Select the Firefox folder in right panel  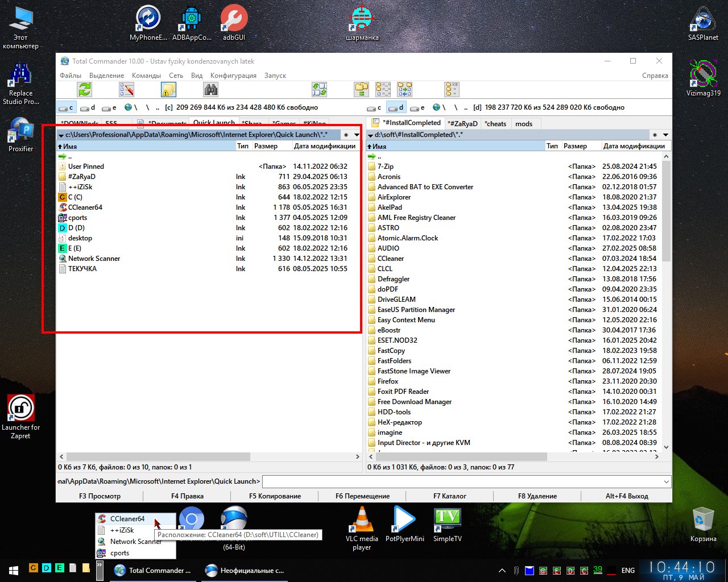coord(515,381)
